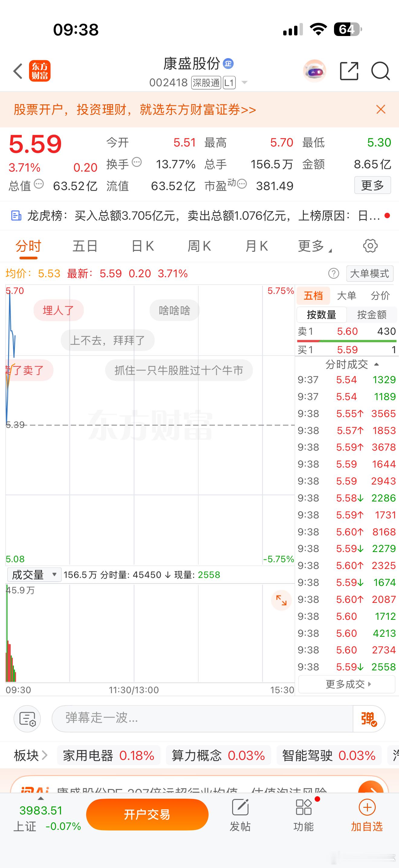Open the 智能驾驶 sector chip
This screenshot has height=868, width=399.
point(329,755)
